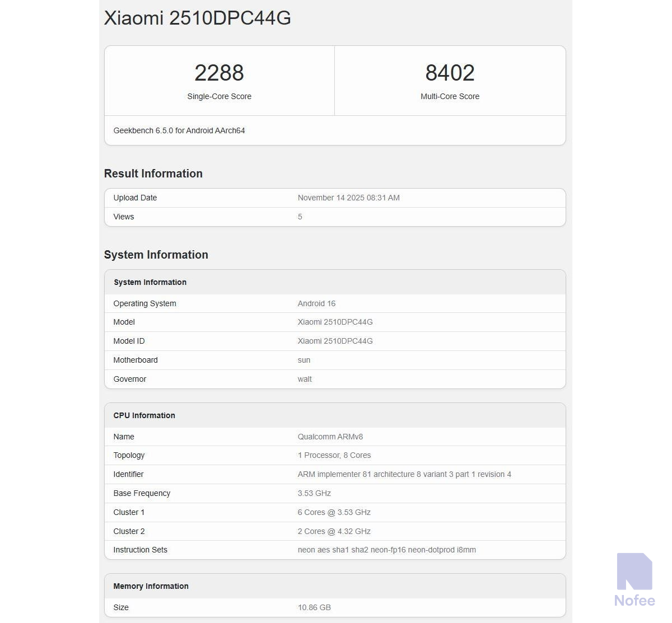The image size is (672, 623).
Task: Click the Qualcomm ARMv8 name value
Action: tap(330, 437)
